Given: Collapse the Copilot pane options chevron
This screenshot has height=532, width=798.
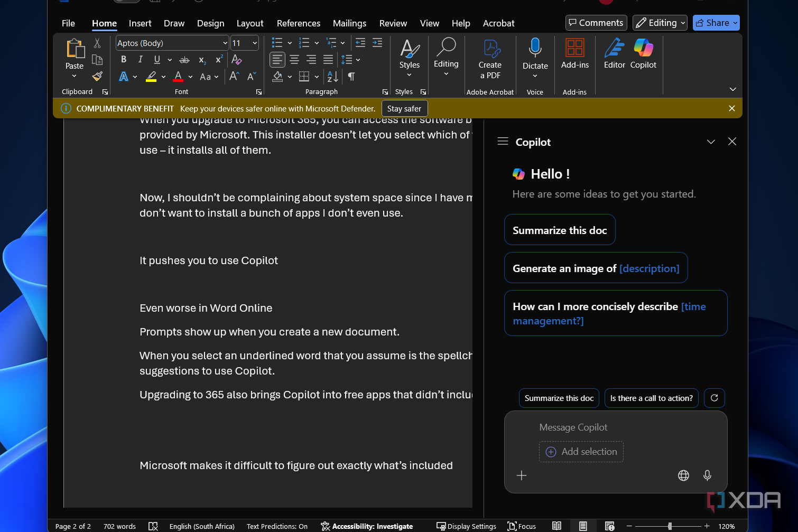Looking at the screenshot, I should pos(711,142).
